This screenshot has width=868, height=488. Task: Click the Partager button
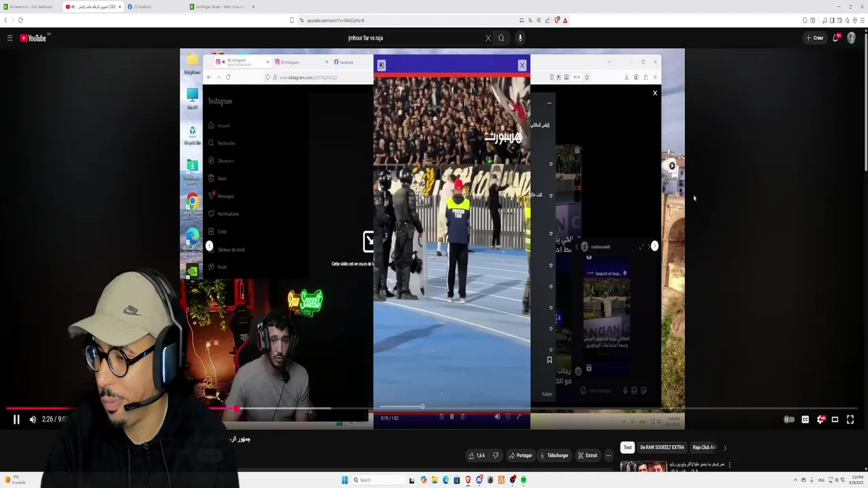pyautogui.click(x=521, y=455)
